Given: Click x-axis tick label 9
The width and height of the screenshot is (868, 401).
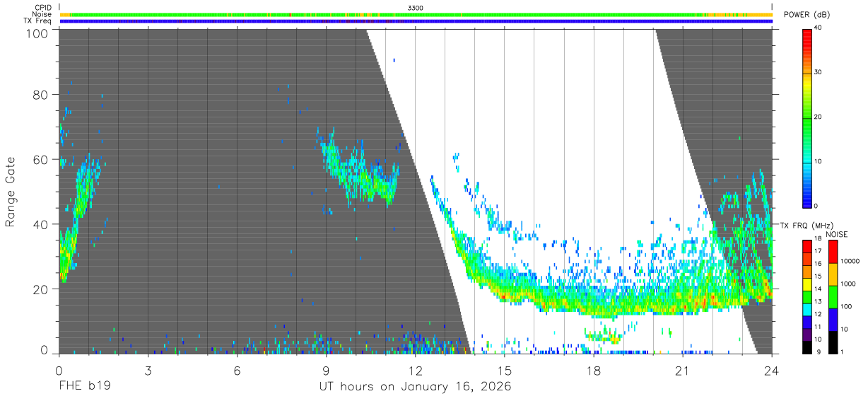Looking at the screenshot, I should [327, 370].
